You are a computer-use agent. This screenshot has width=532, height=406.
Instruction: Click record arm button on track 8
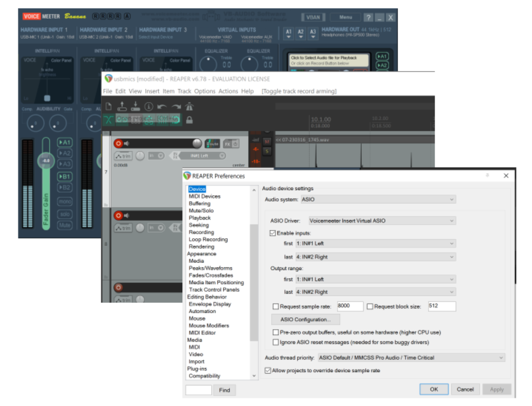coord(118,216)
